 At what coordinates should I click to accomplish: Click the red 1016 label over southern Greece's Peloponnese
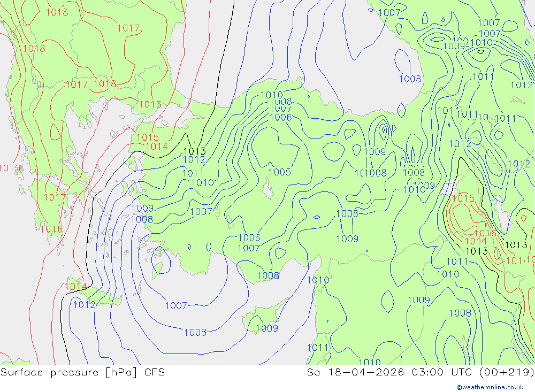coord(51,229)
